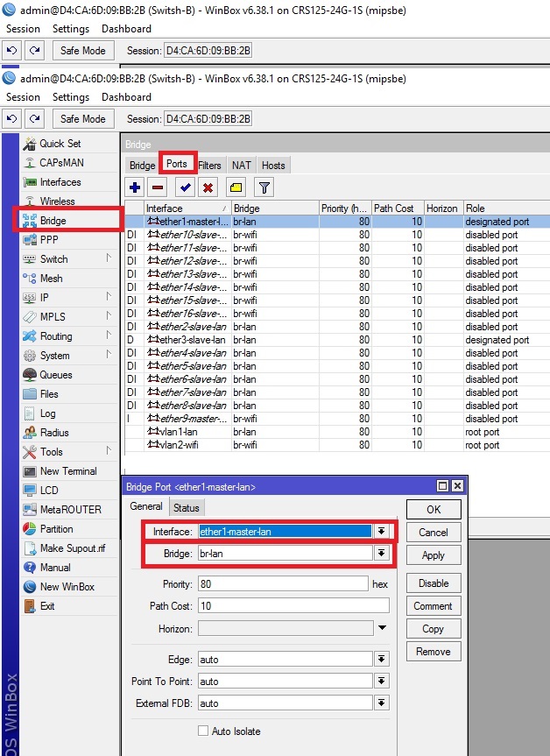Open the Point To Point dropdown arrow

[x=381, y=681]
